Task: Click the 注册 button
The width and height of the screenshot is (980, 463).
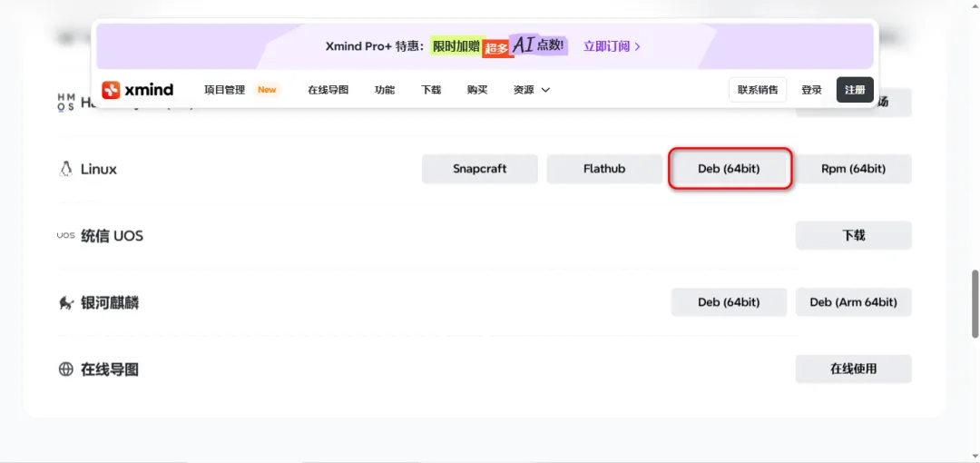Action: (855, 90)
